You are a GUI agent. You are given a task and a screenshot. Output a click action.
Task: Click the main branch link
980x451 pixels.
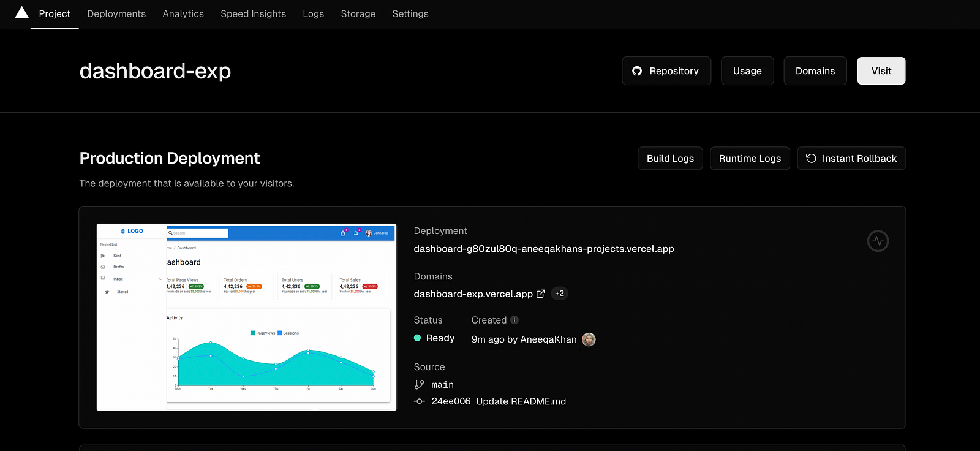pos(442,385)
